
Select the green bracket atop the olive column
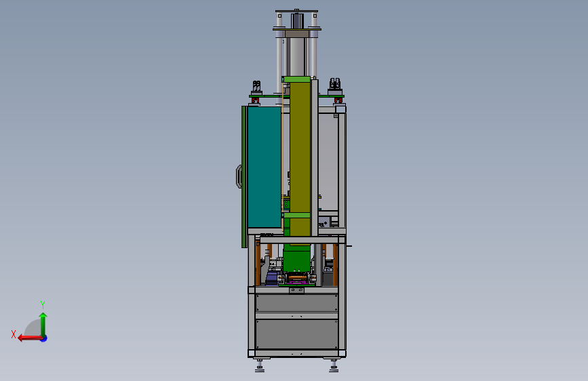[296, 79]
